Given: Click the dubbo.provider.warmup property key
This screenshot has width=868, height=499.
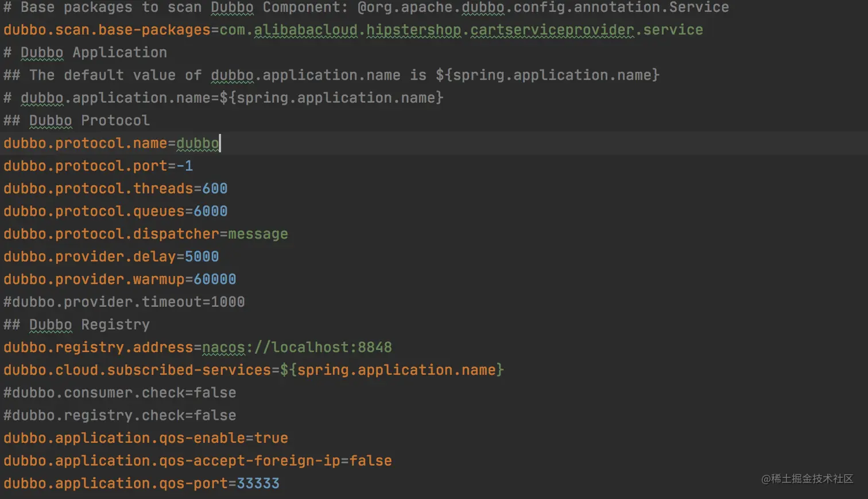Looking at the screenshot, I should point(94,279).
